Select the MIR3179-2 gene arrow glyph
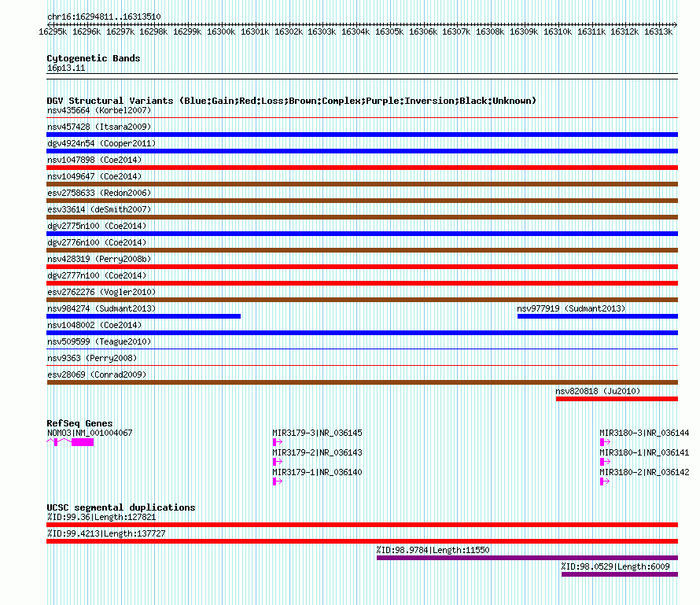This screenshot has width=700, height=605. click(x=277, y=462)
